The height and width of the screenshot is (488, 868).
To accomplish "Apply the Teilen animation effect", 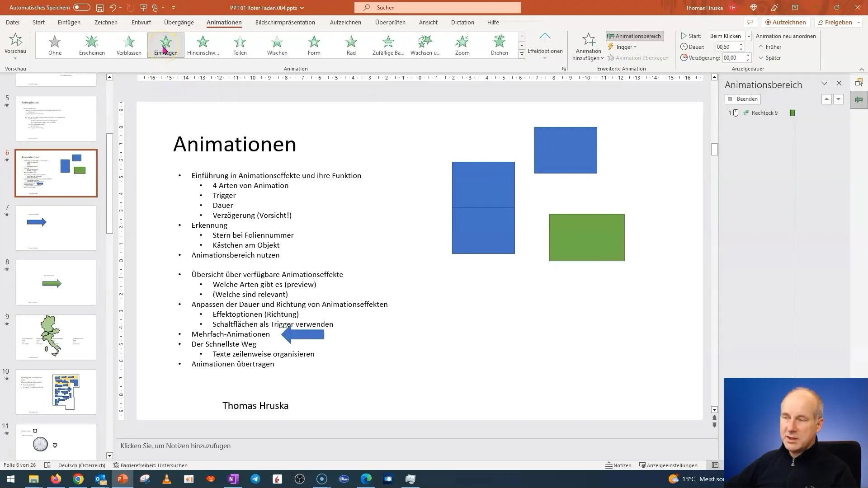I will pos(240,45).
